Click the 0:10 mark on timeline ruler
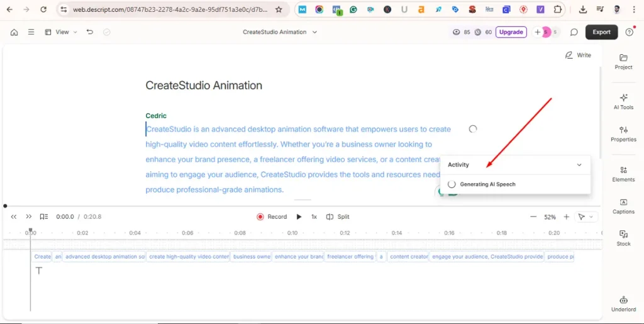The height and width of the screenshot is (324, 644). tap(292, 233)
